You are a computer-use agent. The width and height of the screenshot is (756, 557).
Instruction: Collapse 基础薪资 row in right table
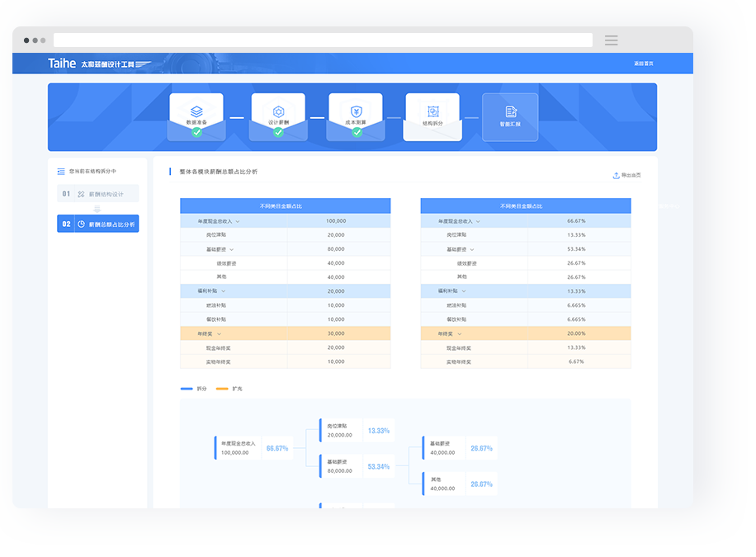472,249
